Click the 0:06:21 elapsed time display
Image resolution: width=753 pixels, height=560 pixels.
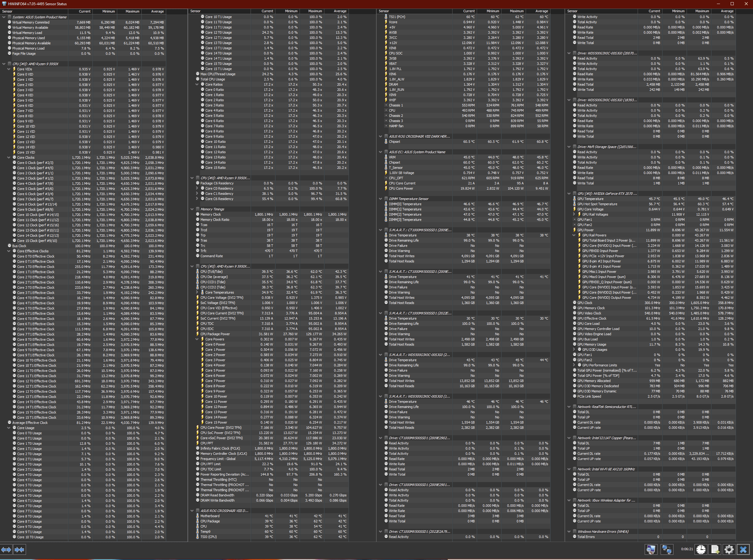click(687, 549)
